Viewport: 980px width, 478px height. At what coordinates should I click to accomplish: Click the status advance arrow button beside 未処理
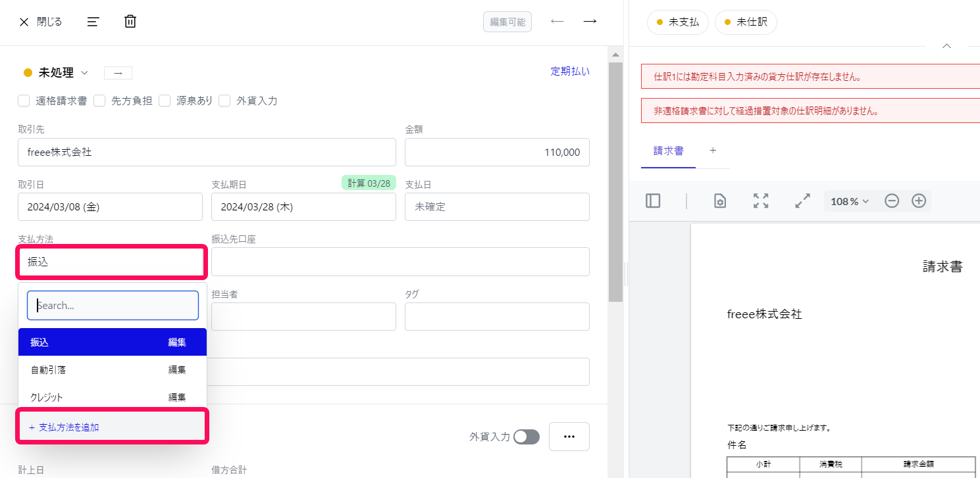(118, 73)
